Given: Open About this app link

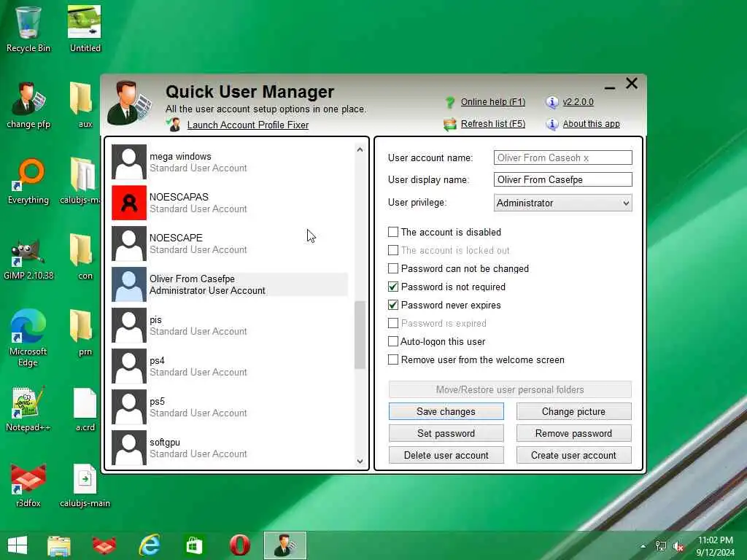Looking at the screenshot, I should tap(591, 124).
